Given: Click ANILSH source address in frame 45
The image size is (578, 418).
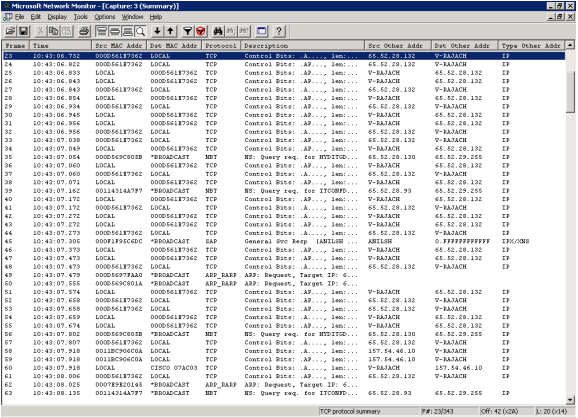Looking at the screenshot, I should 380,241.
